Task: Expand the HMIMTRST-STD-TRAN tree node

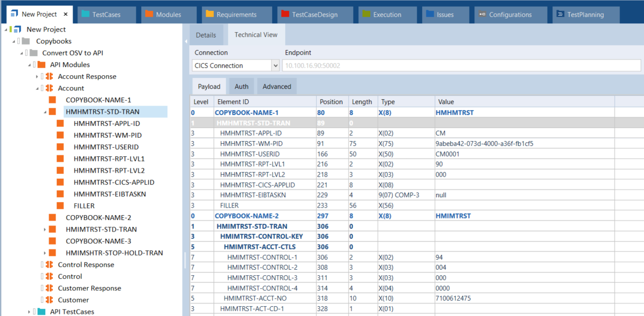Action: click(45, 229)
